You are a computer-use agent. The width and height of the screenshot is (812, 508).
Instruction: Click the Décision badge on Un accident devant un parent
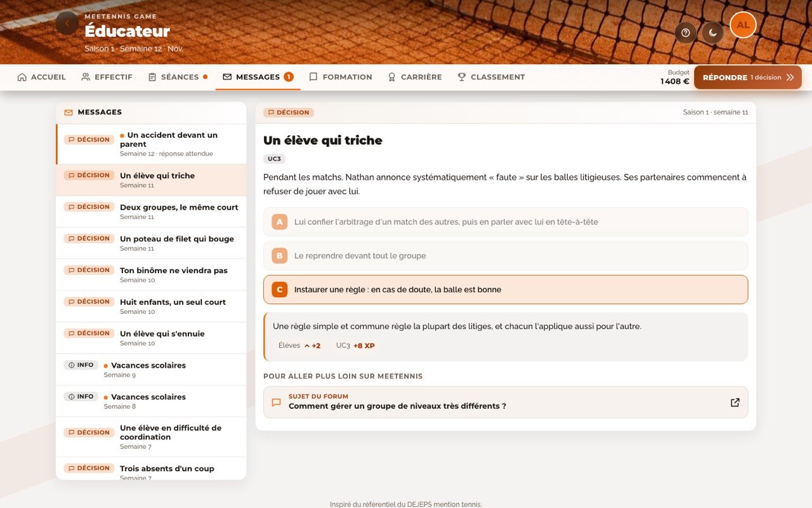[89, 140]
